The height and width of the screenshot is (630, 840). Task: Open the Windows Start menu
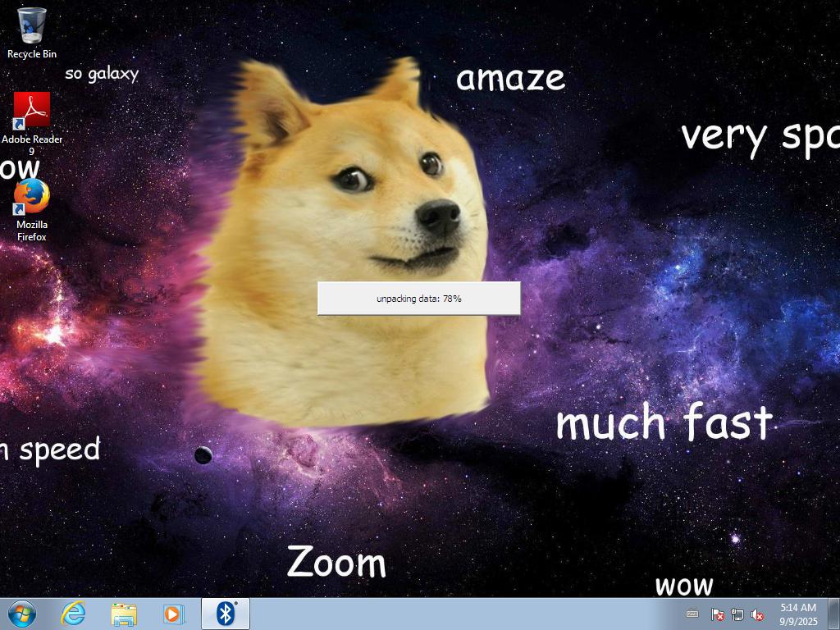tap(22, 614)
